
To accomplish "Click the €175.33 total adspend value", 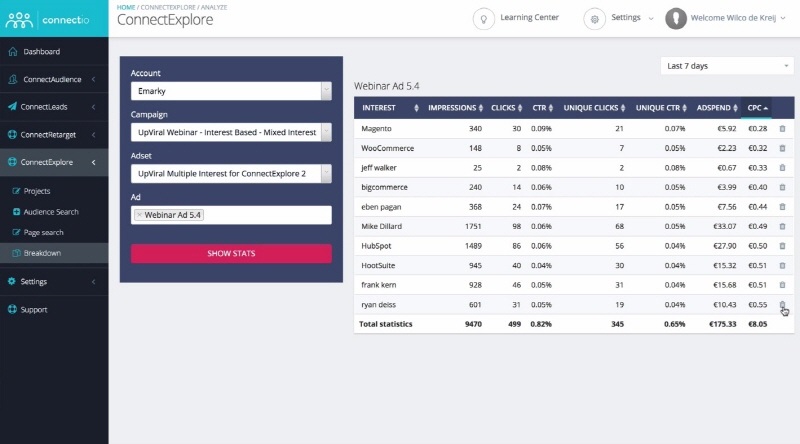I will [x=722, y=324].
